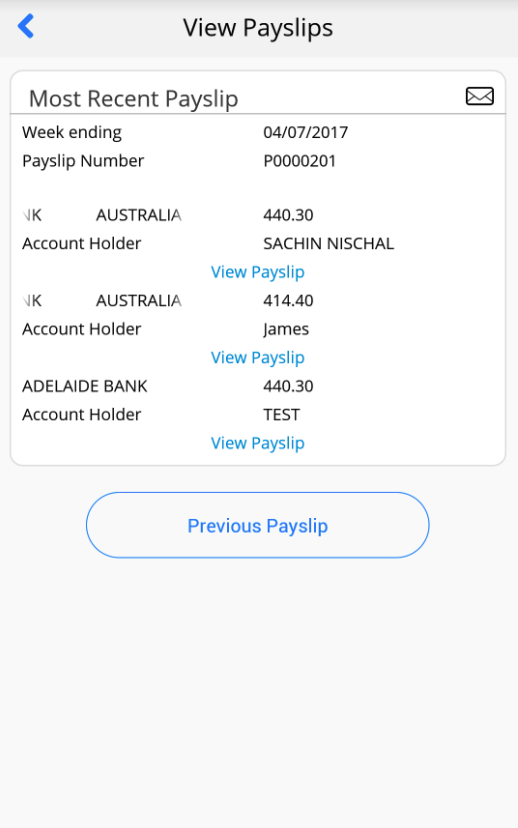Select the week ending date 04/07/2017
This screenshot has height=828, width=518.
(306, 132)
